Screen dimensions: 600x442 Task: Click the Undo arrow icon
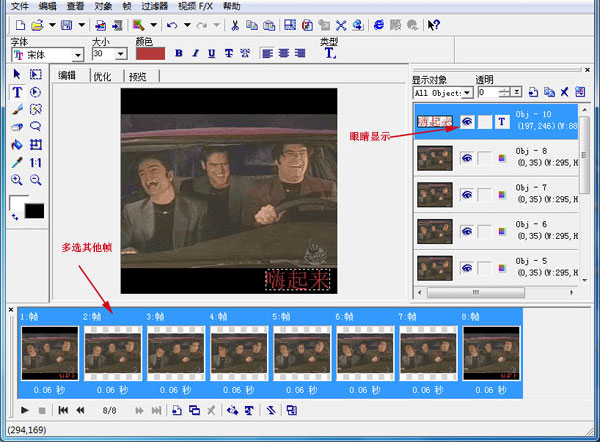point(172,25)
